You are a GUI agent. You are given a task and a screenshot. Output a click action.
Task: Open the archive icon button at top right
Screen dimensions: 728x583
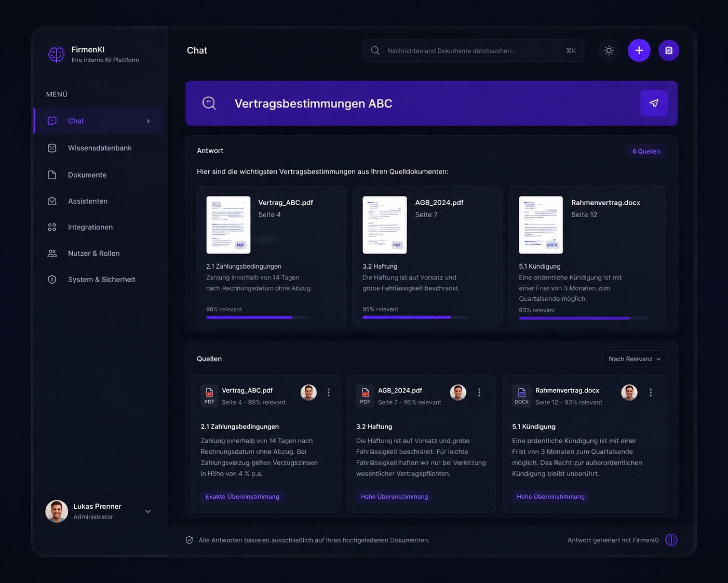(x=669, y=50)
